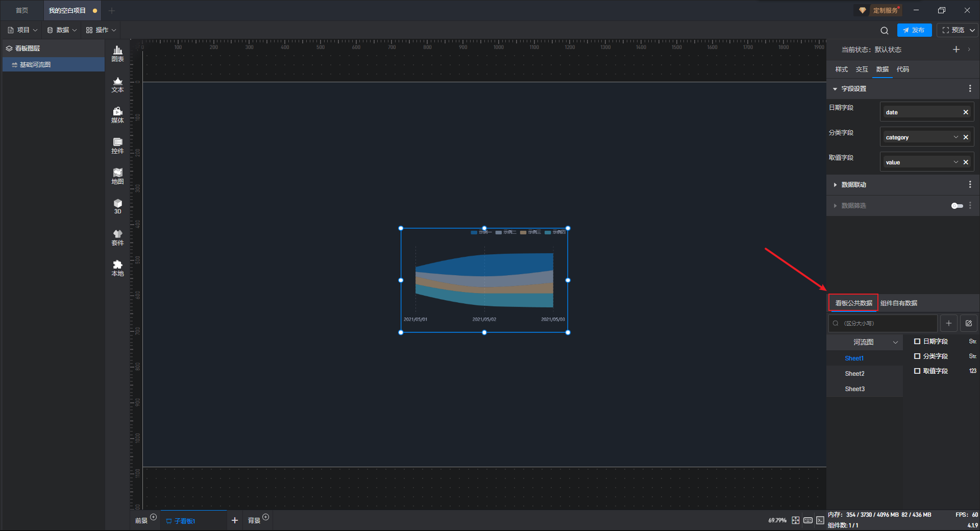Click the 背景 background label

tap(254, 521)
